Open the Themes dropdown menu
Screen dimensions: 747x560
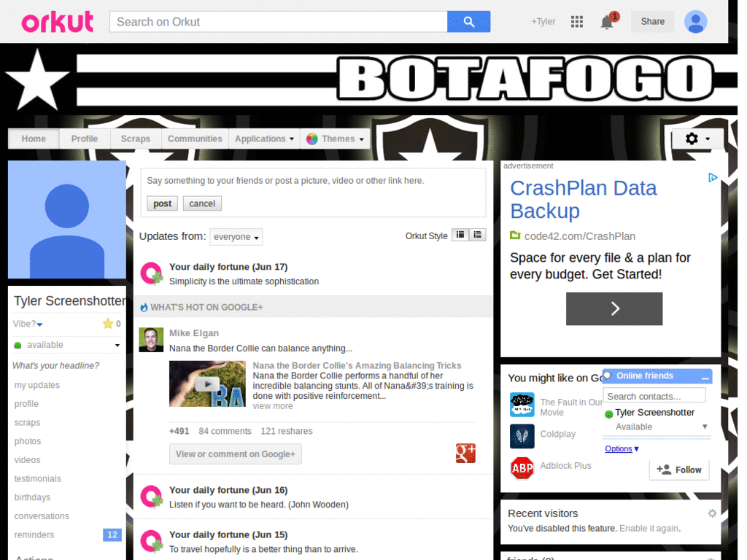click(336, 139)
